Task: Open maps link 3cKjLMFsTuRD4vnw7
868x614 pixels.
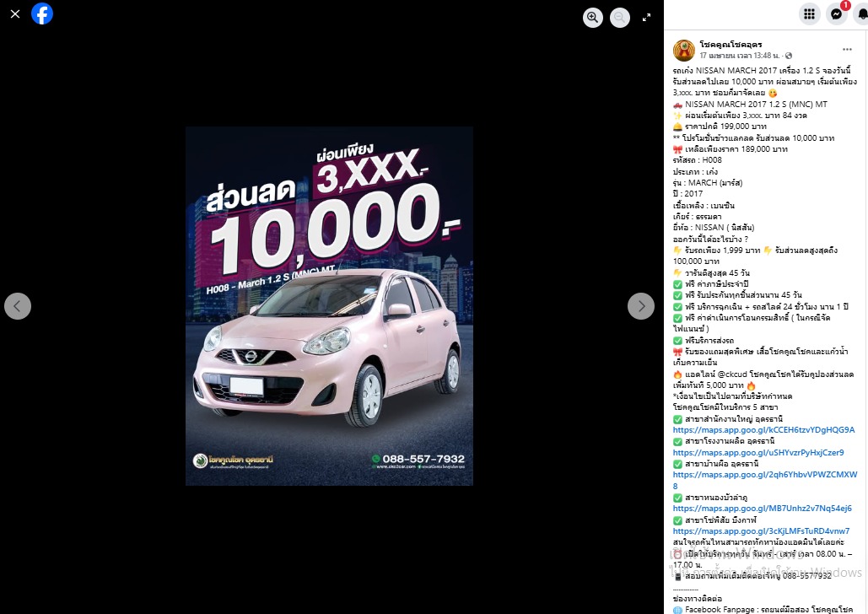Action: [761, 531]
